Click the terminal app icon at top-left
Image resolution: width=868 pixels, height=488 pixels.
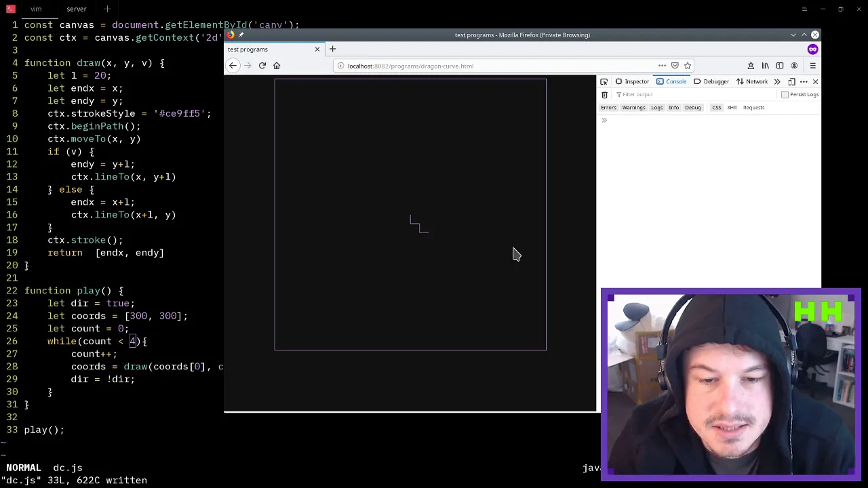[x=10, y=9]
